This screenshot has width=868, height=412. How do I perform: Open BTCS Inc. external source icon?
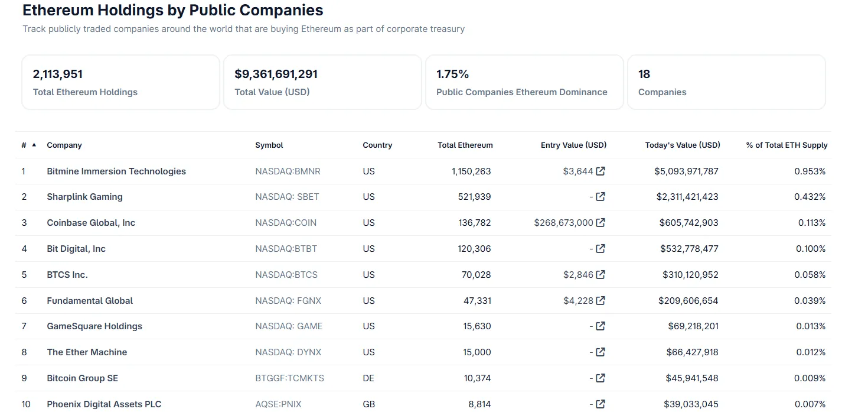coord(601,275)
